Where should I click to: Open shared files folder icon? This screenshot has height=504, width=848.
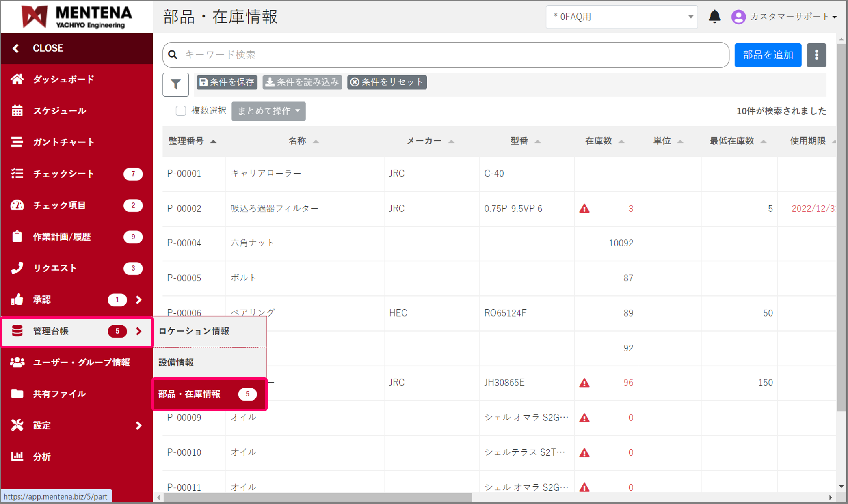coord(17,394)
